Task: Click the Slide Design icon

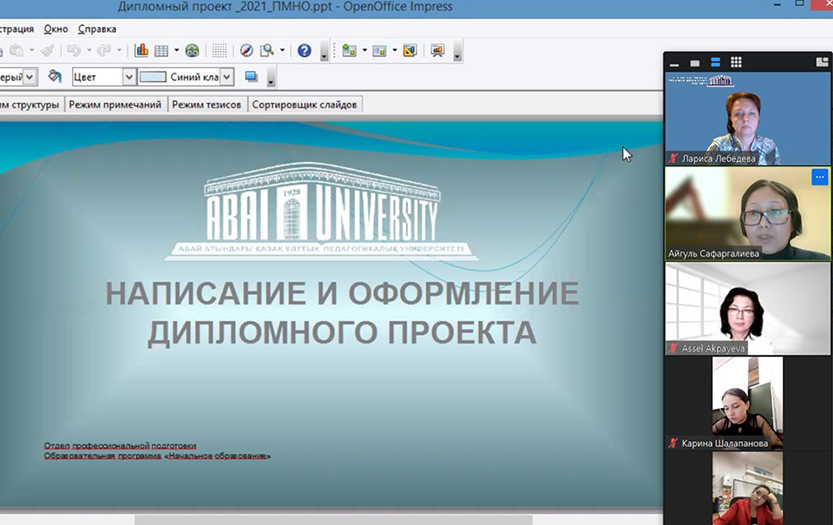Action: tap(409, 51)
